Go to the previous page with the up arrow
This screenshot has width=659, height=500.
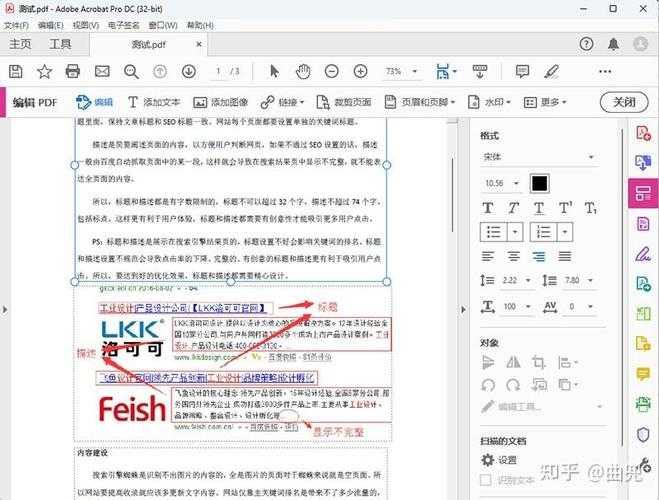click(160, 71)
